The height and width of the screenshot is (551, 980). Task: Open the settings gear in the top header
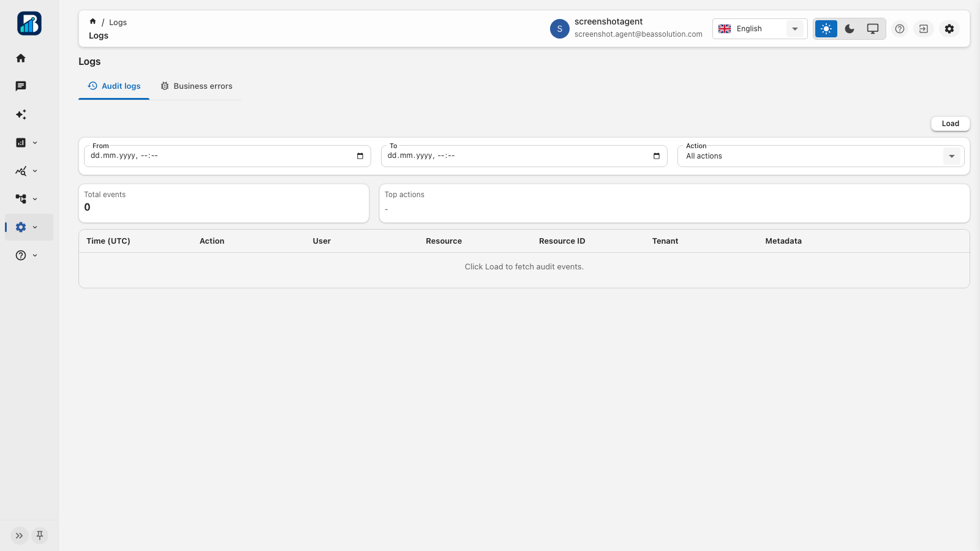(949, 29)
